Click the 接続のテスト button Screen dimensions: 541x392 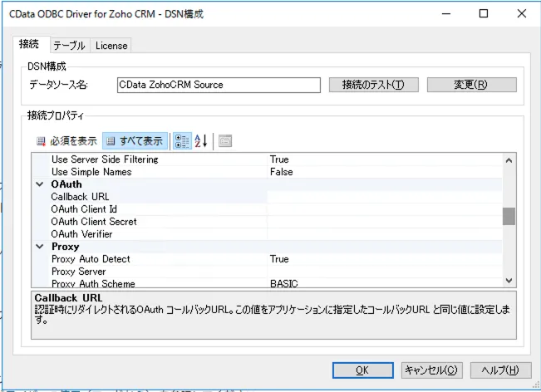click(x=373, y=85)
